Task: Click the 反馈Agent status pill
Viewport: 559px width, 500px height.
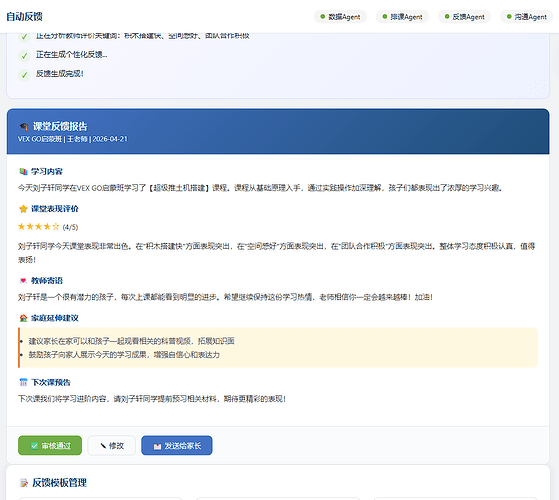Action: pyautogui.click(x=464, y=17)
